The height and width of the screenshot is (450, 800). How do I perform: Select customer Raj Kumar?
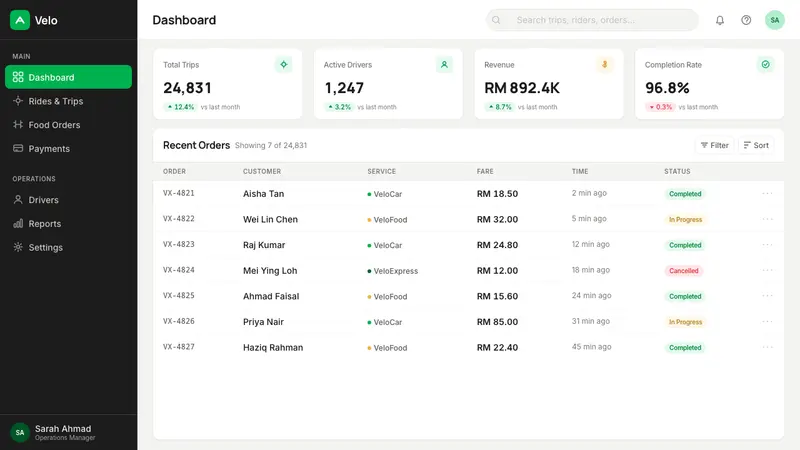264,245
